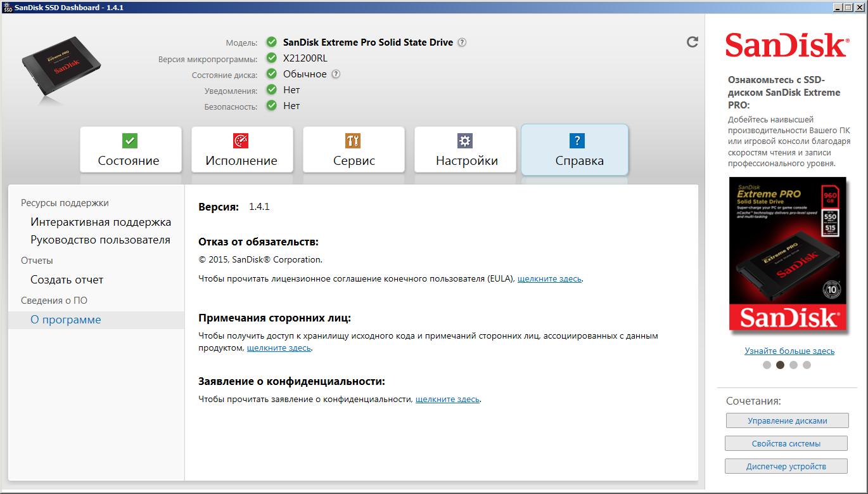
Task: Click green checkmark beside 'Безопасность'
Action: (x=272, y=106)
